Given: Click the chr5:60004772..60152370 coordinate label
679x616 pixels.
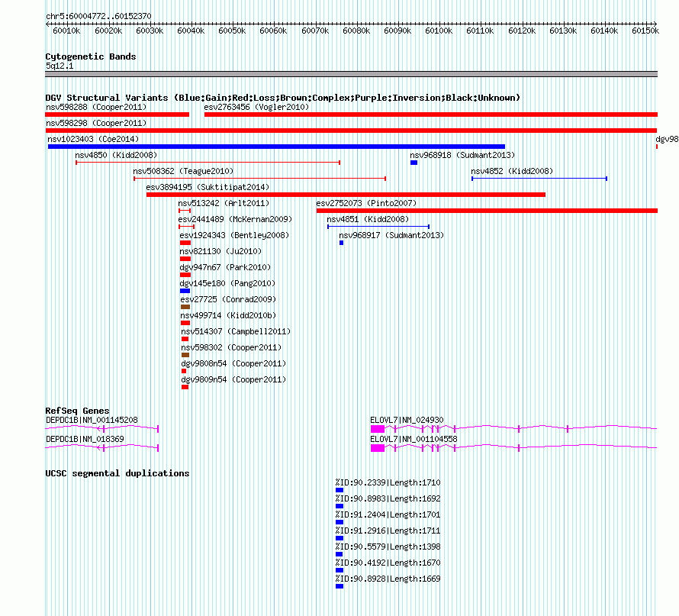Looking at the screenshot, I should tap(98, 17).
